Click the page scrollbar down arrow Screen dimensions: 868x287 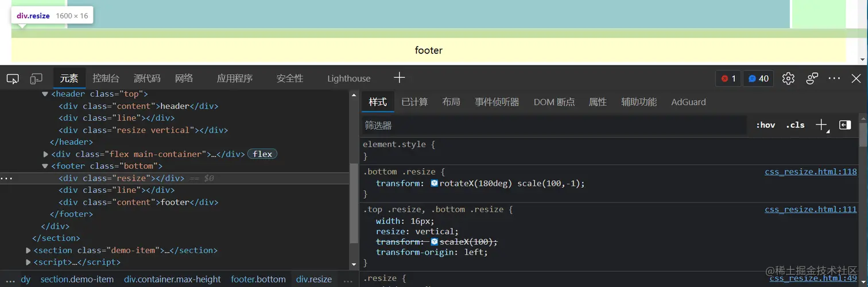(x=863, y=60)
